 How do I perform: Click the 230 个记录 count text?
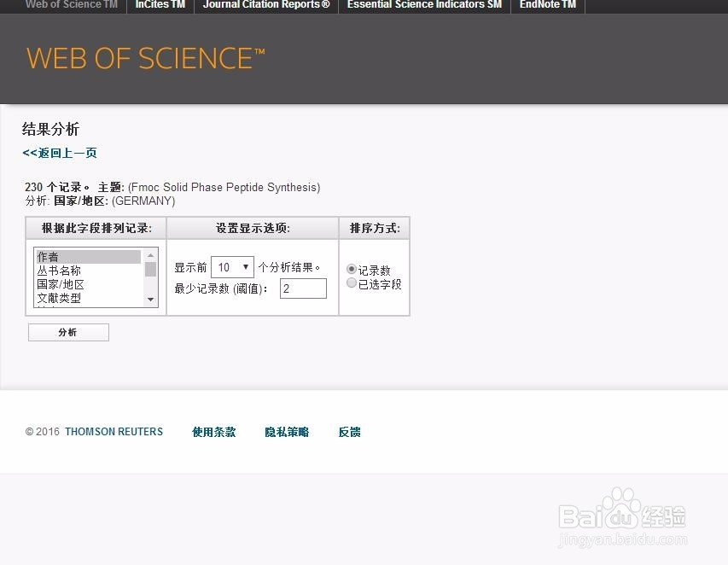point(56,187)
